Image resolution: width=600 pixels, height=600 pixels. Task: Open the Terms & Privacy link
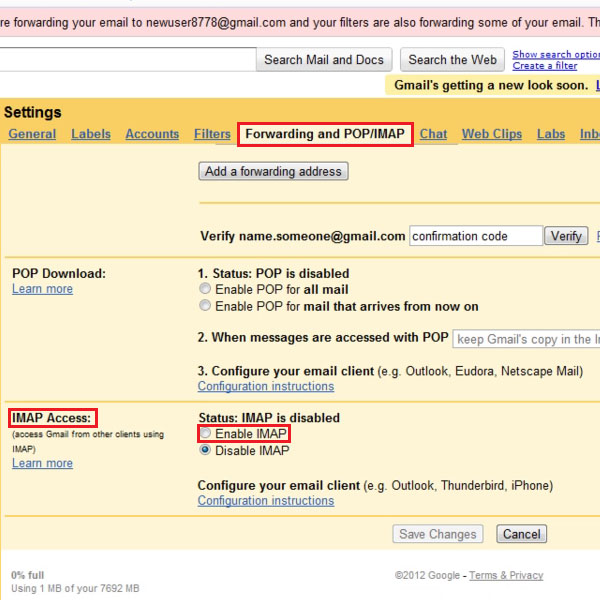click(506, 575)
